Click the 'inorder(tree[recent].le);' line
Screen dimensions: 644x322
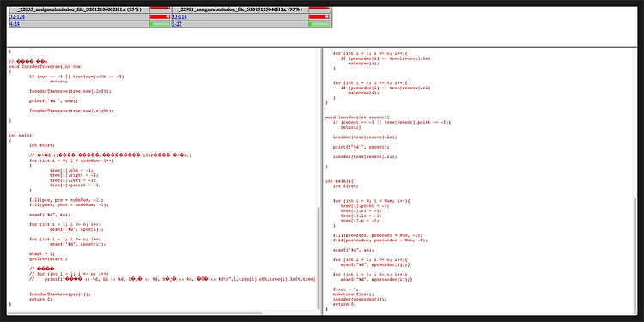point(365,137)
